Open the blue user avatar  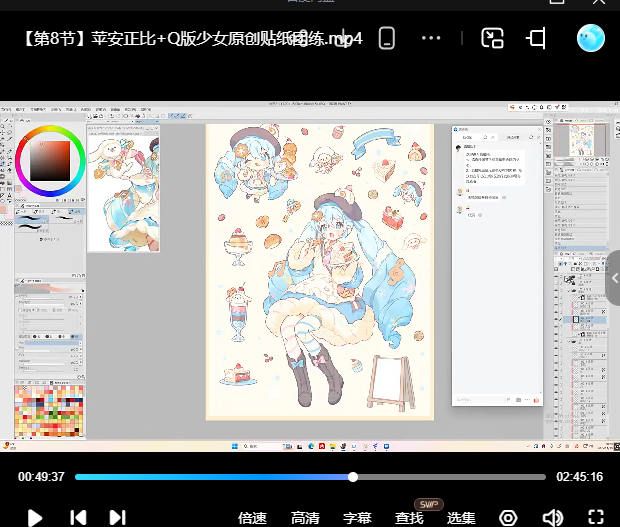pos(591,39)
